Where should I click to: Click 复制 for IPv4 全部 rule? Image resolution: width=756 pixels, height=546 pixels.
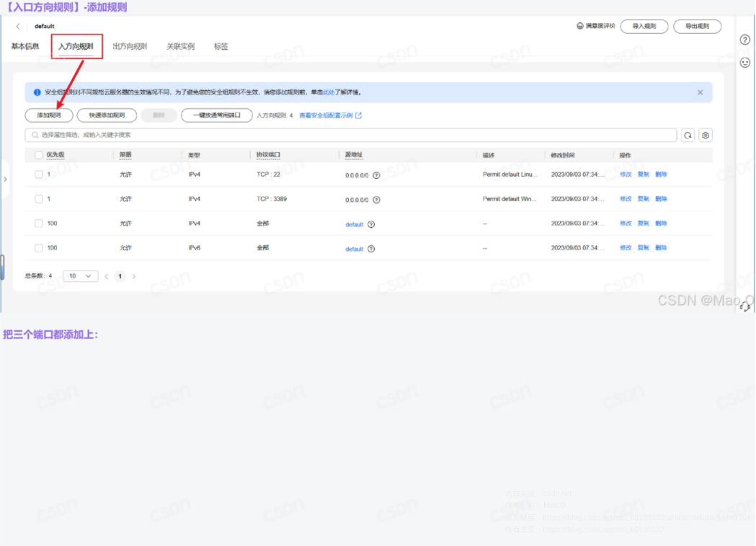point(643,224)
